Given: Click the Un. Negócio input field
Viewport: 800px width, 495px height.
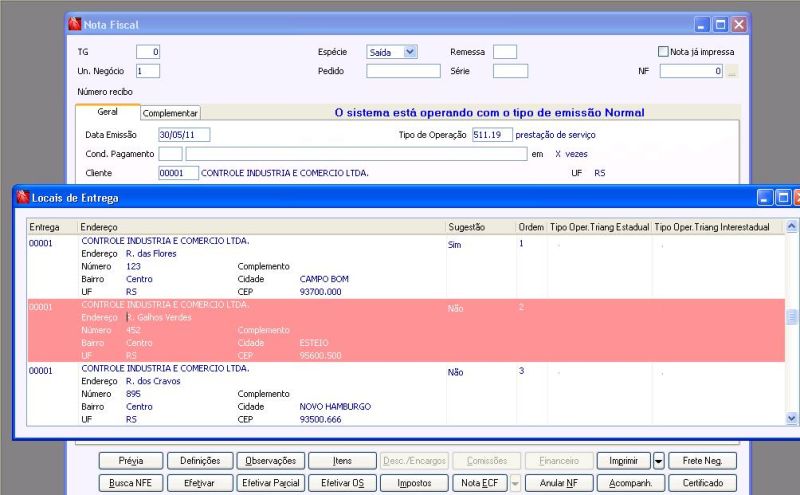Looking at the screenshot, I should (x=148, y=71).
